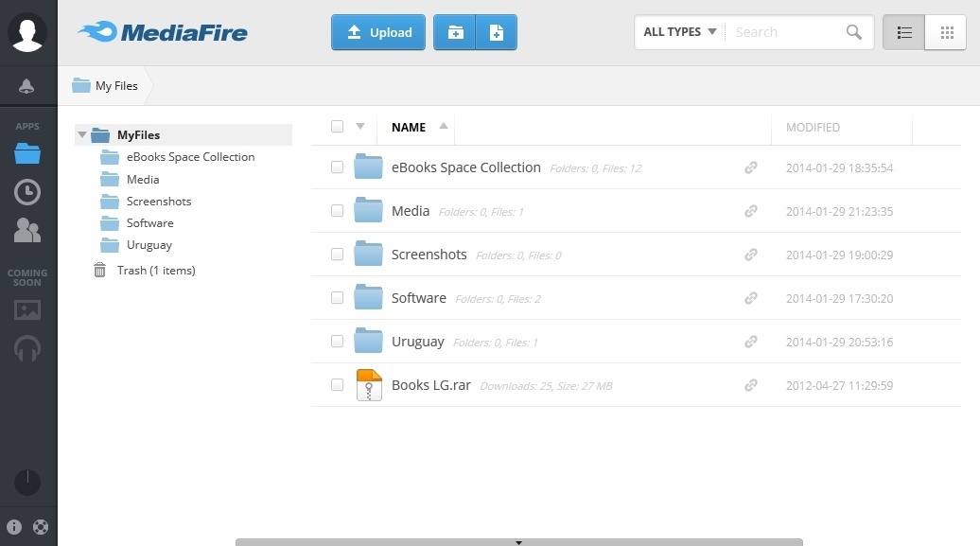The height and width of the screenshot is (546, 980).
Task: Open recent activity via the clock icon
Action: coord(27,191)
